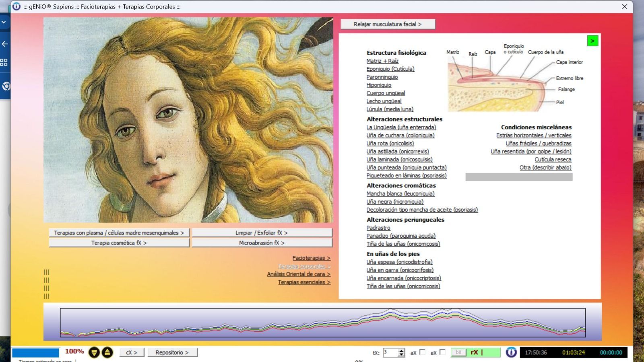Expand the Relajar musculatura facial option
This screenshot has width=644, height=362.
(387, 24)
